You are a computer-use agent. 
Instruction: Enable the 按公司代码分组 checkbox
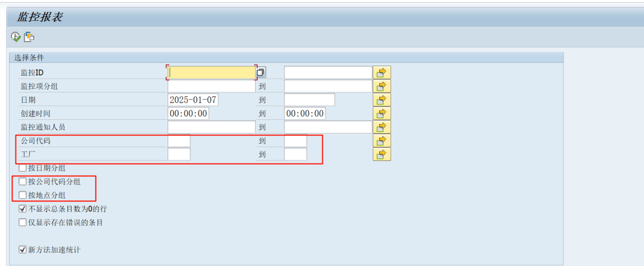point(23,181)
